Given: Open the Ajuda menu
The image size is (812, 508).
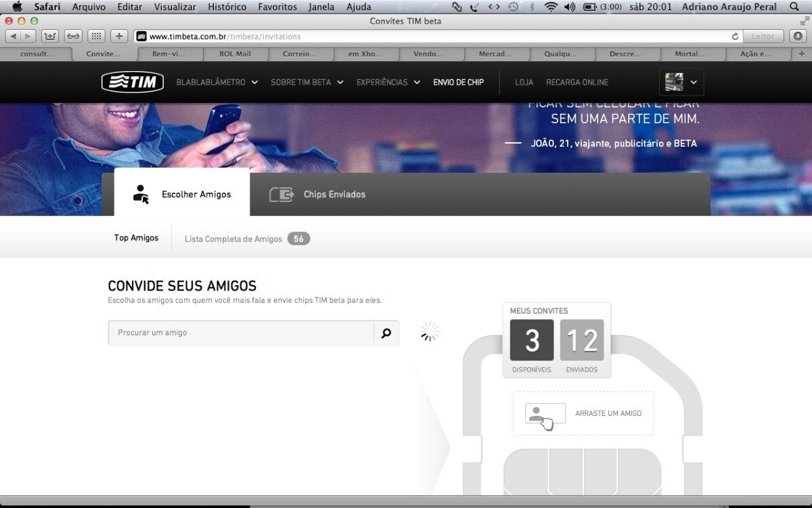Looking at the screenshot, I should click(359, 7).
